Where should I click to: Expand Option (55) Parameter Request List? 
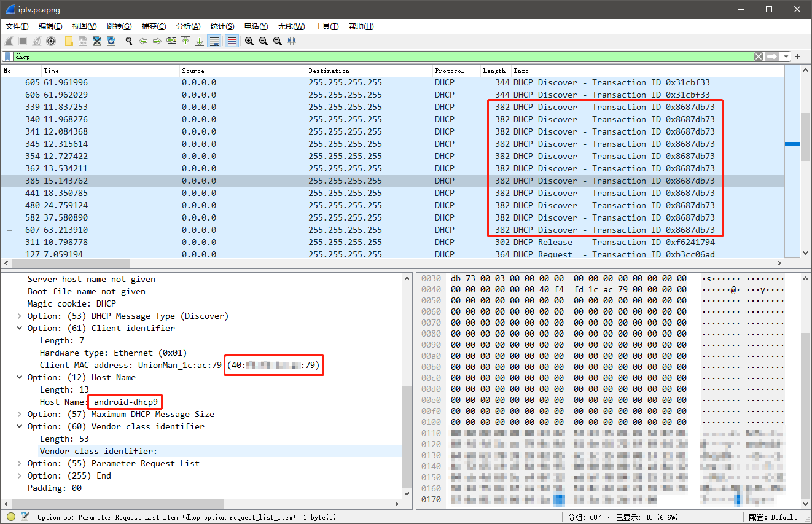tap(20, 463)
